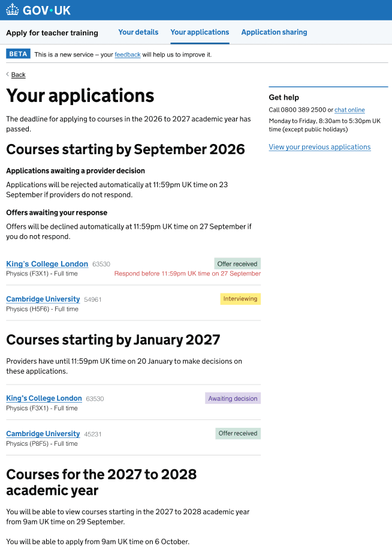Open Cambridge University Physics (H5F6) application
392x555 pixels.
coord(43,299)
